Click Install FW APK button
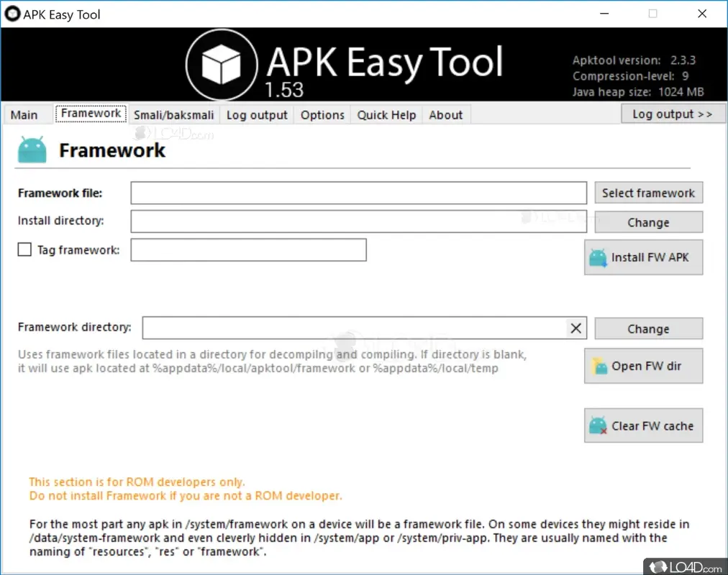 (x=644, y=257)
